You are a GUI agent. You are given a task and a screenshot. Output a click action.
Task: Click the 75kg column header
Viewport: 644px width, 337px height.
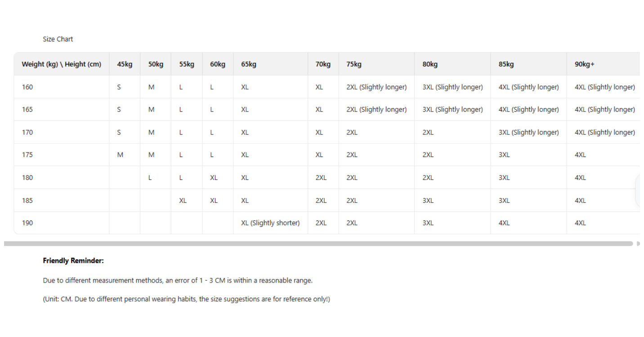click(x=354, y=64)
